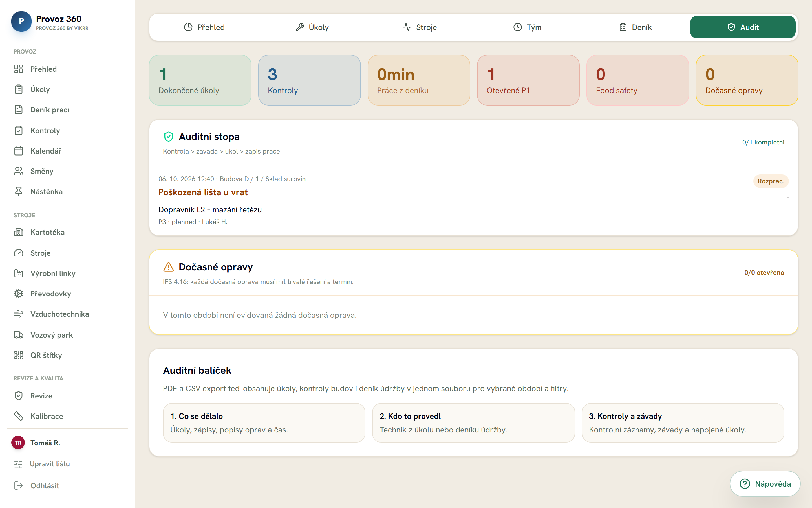The height and width of the screenshot is (508, 812).
Task: Open Deník prací document icon
Action: (x=18, y=110)
